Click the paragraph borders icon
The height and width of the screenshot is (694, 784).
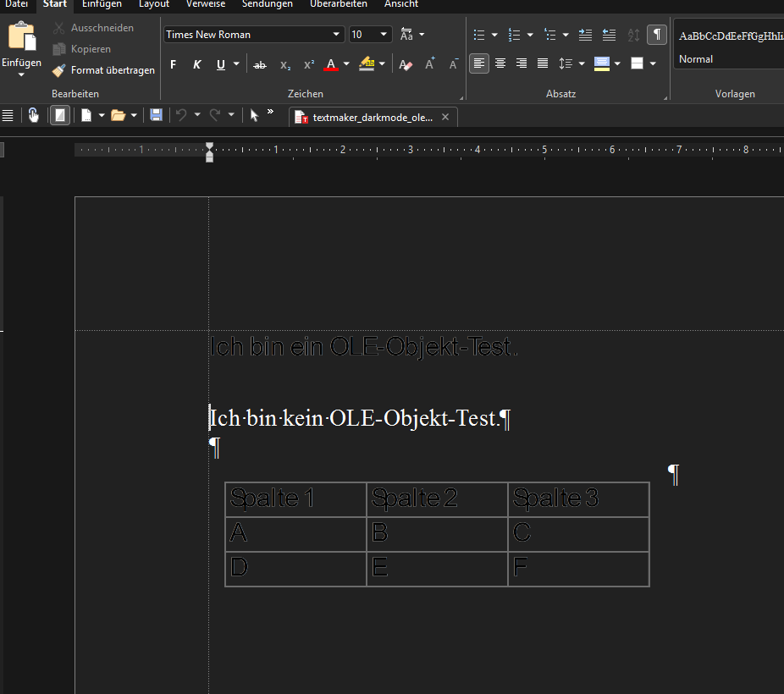637,63
